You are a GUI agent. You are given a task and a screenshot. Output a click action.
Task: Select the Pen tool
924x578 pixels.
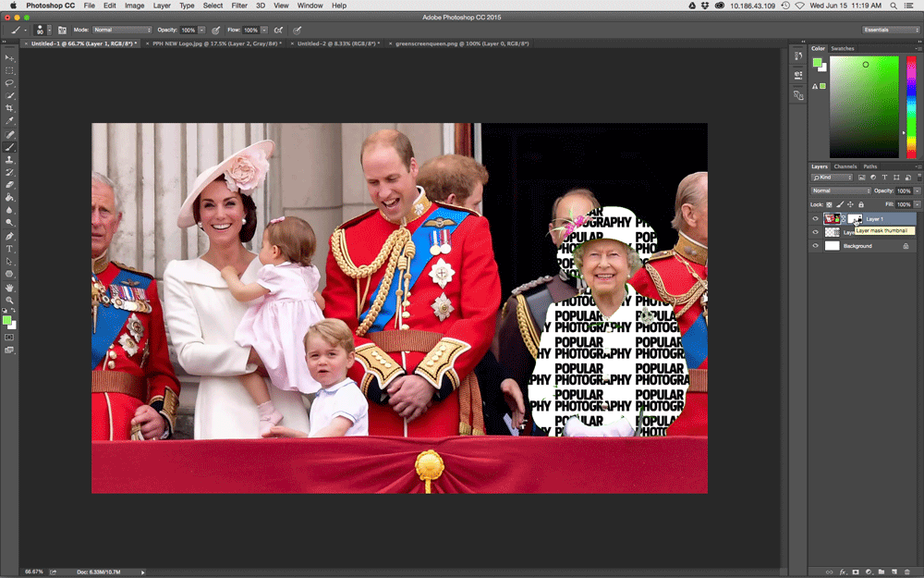[9, 237]
